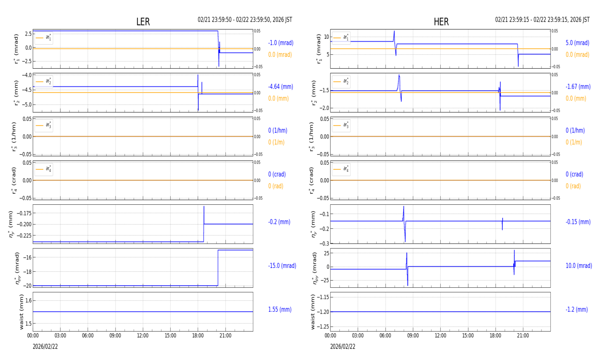Click the HER orange 0 (1/m) readout
This screenshot has height=364, width=595.
pyautogui.click(x=574, y=142)
